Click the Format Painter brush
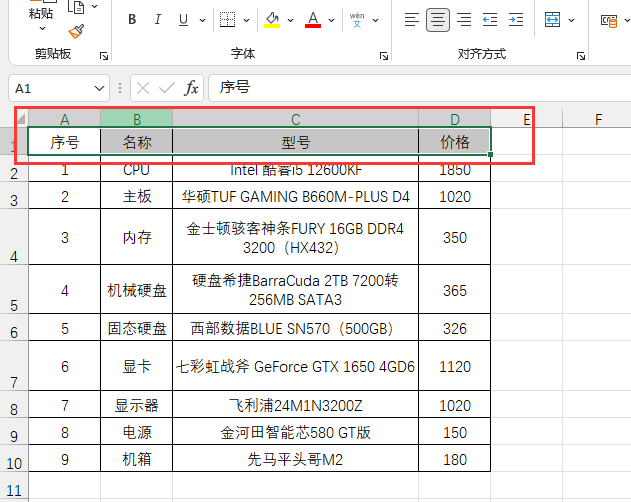Screen dimensions: 631x502 (x=76, y=31)
